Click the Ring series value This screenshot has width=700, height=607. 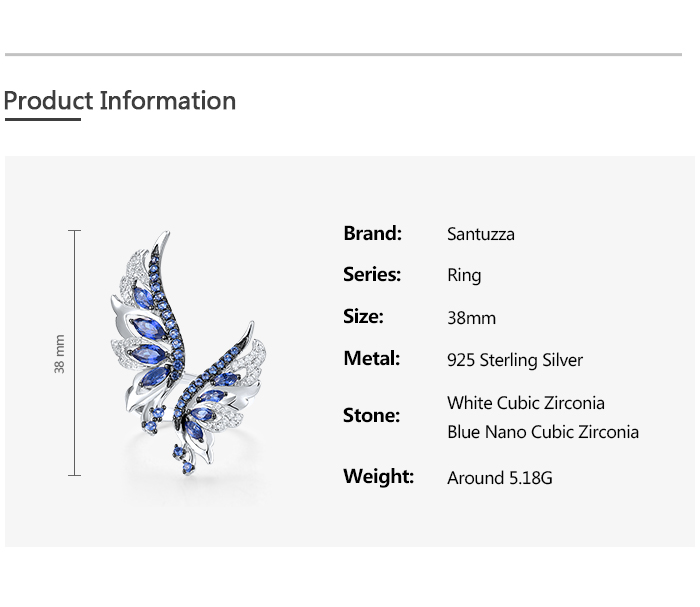pos(464,276)
